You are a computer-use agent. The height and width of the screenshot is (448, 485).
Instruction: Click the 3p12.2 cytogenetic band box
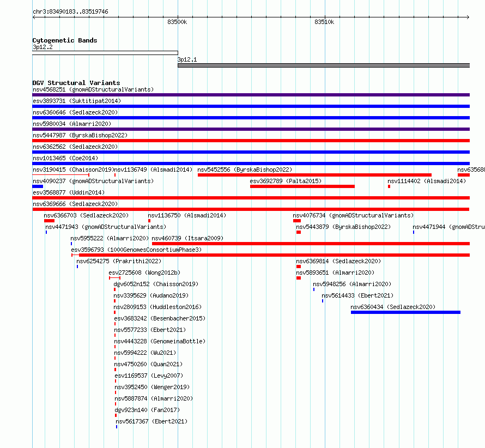[x=105, y=53]
